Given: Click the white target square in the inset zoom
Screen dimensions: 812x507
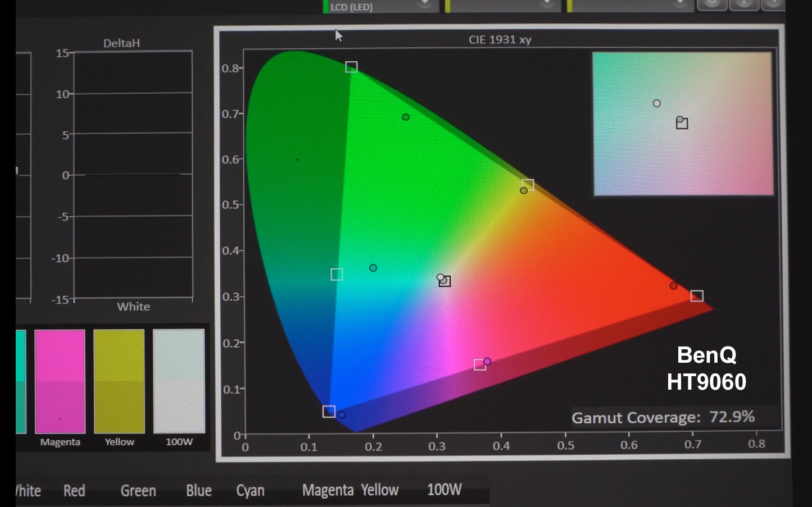Looking at the screenshot, I should pyautogui.click(x=682, y=124).
